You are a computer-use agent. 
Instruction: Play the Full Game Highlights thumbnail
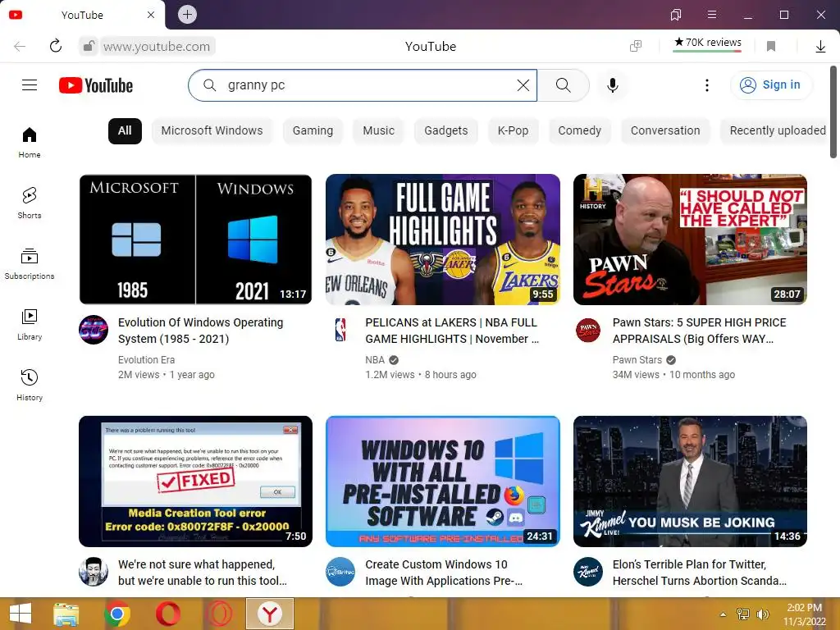tap(442, 240)
